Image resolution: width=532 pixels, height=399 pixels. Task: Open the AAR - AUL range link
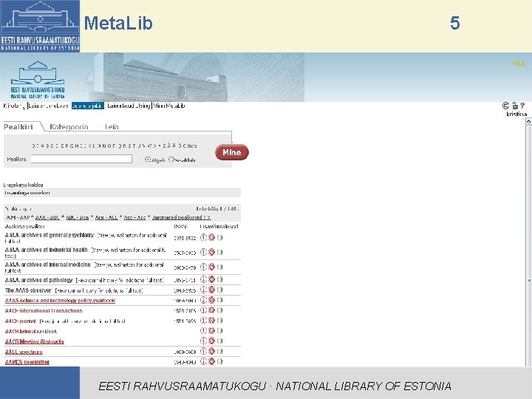[47, 217]
